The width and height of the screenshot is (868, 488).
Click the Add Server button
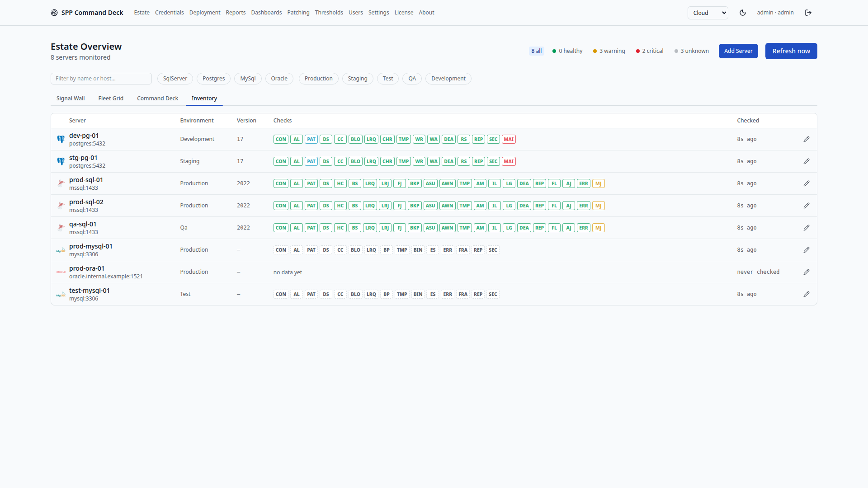738,51
